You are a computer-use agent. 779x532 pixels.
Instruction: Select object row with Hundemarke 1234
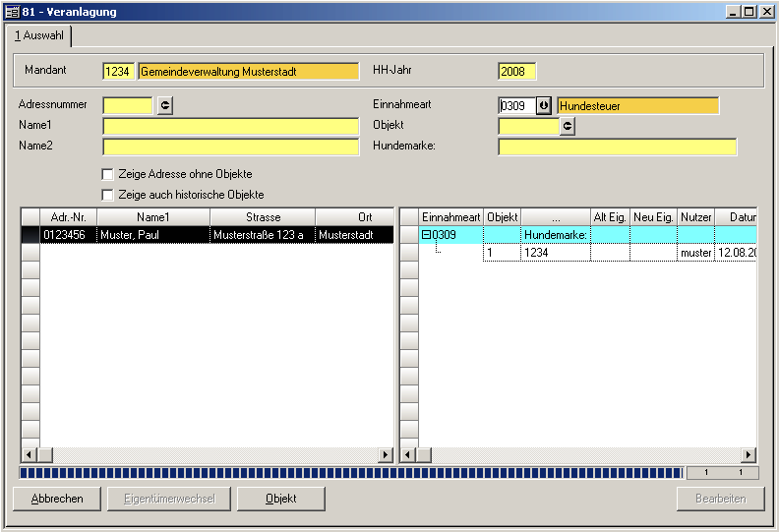coord(555,254)
